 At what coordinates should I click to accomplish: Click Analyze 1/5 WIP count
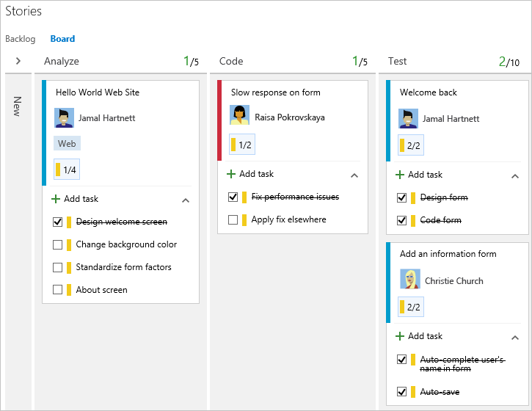click(191, 62)
